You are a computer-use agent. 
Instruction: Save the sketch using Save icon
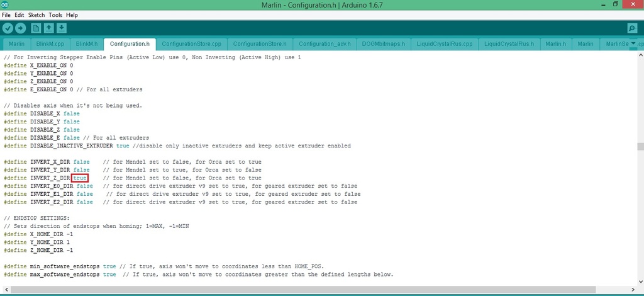pos(61,28)
